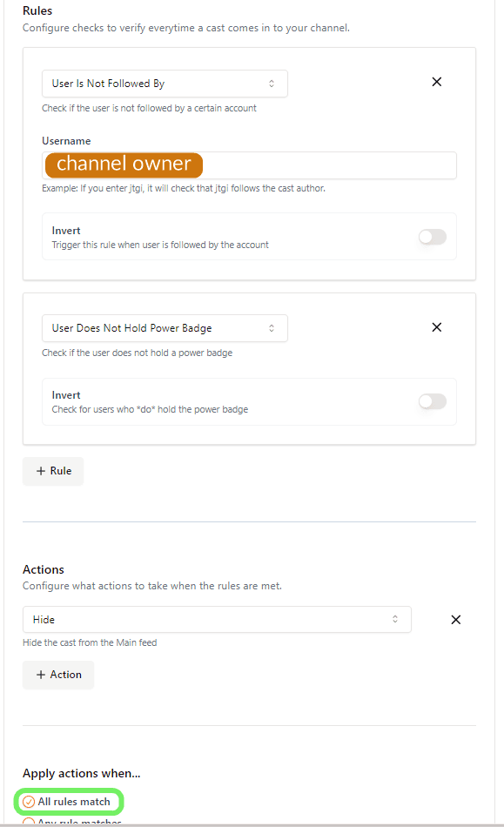Click chevron arrows on Followed By selector
504x827 pixels.
coord(272,84)
